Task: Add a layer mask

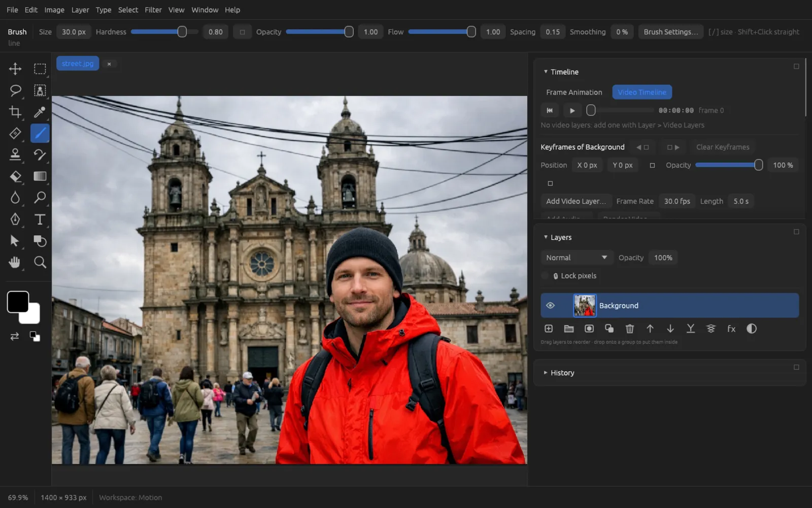Action: pos(589,329)
